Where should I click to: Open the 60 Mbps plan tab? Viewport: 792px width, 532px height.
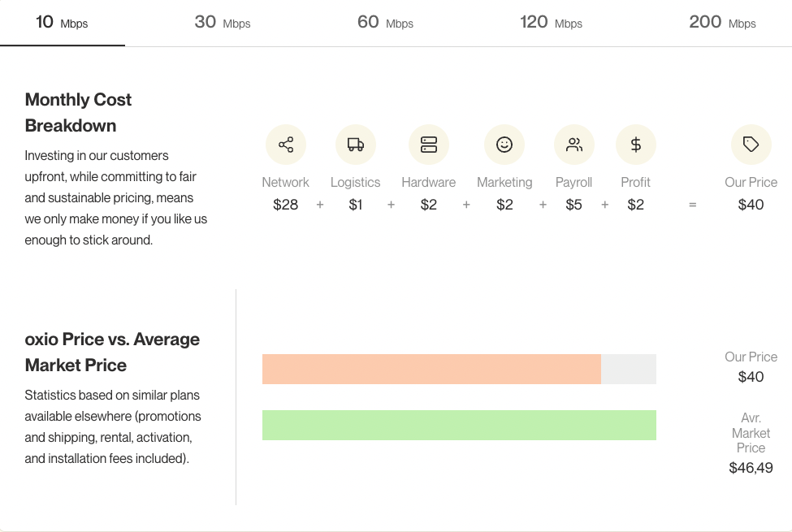(x=385, y=22)
